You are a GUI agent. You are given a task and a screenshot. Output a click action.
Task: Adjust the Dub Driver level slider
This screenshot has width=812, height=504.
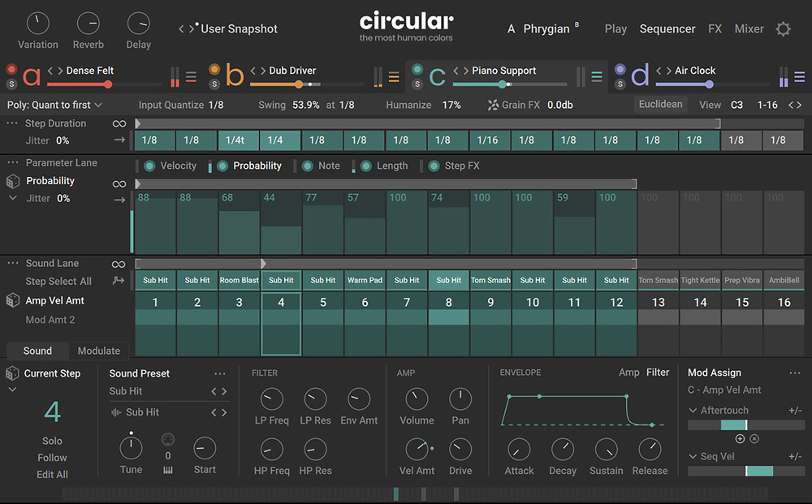coord(299,84)
